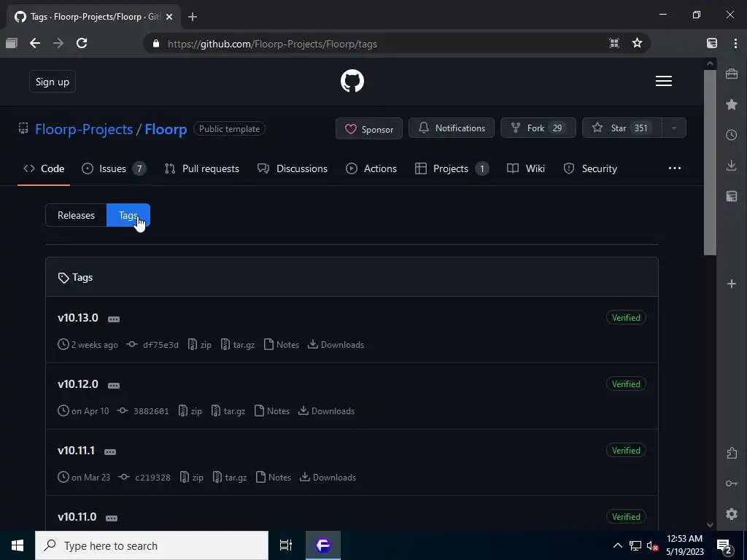Expand ellipsis details for v10.12.0
Screen dimensions: 747x560
tap(114, 385)
